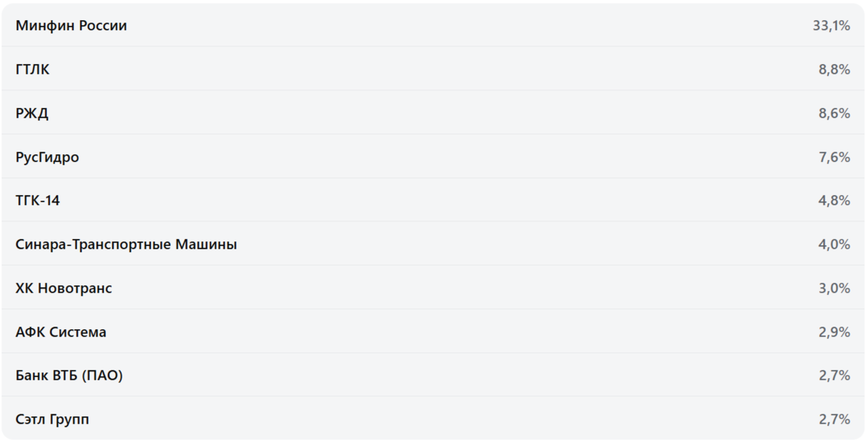868x442 pixels.
Task: Click the 8,6% value beside РЖД
Action: click(x=834, y=113)
